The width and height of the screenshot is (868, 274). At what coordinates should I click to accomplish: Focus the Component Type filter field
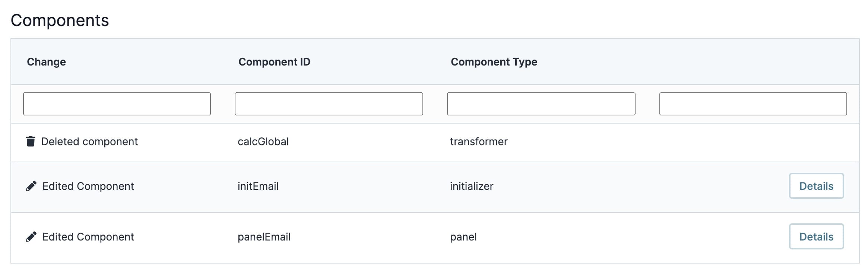click(x=541, y=104)
